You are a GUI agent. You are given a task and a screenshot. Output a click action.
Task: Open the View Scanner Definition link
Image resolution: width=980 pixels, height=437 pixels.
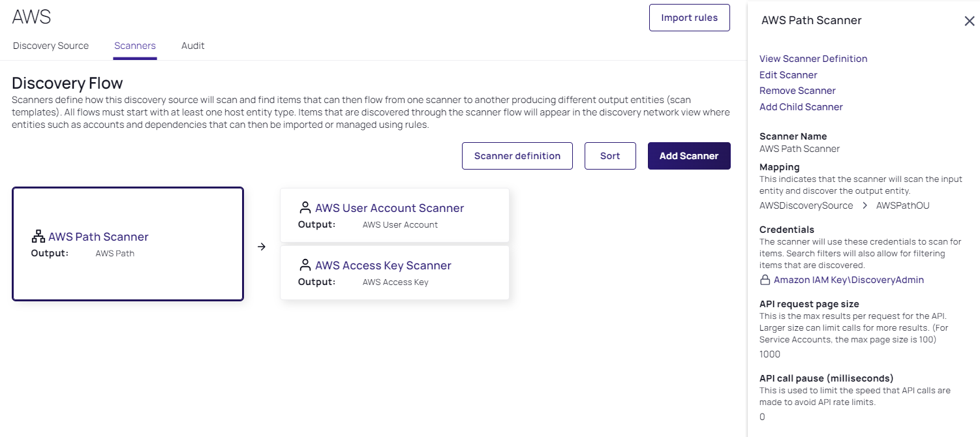tap(814, 59)
